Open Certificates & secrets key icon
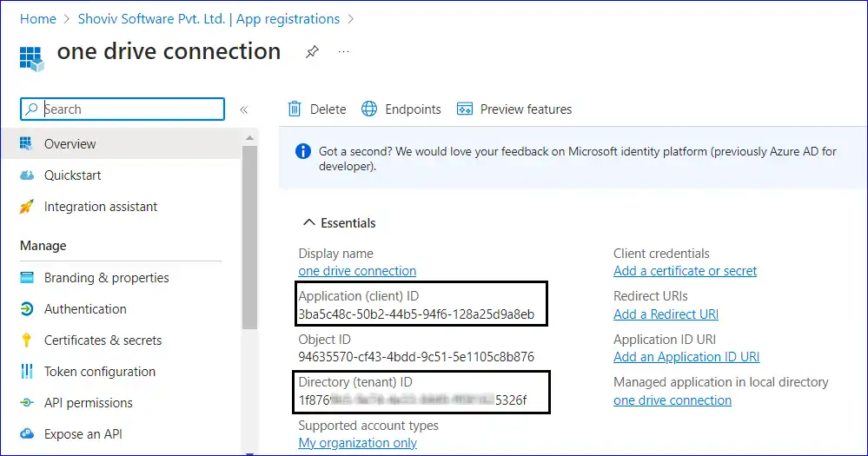Viewport: 868px width, 456px height. (27, 340)
